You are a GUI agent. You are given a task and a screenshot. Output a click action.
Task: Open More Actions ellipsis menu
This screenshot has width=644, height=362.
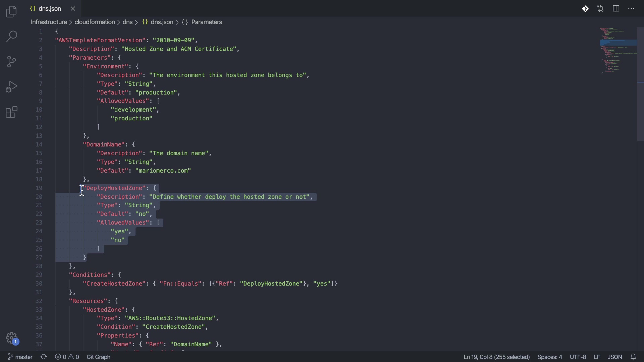click(x=631, y=9)
